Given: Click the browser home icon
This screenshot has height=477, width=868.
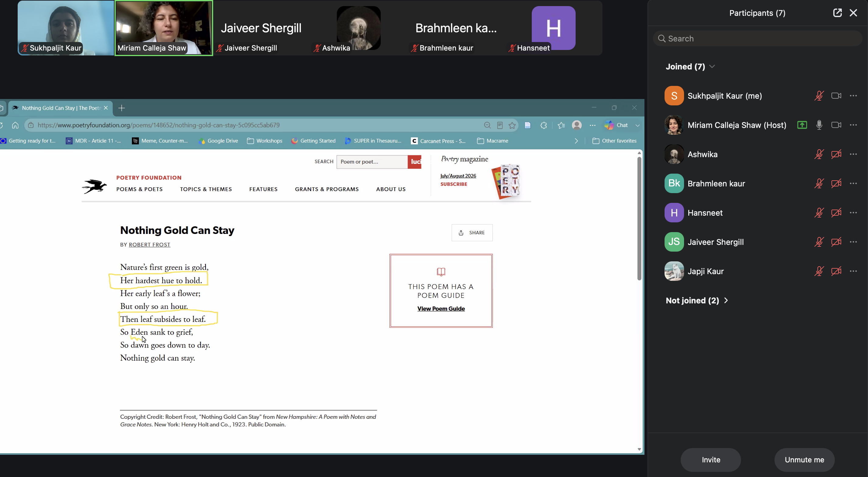Looking at the screenshot, I should coord(15,125).
